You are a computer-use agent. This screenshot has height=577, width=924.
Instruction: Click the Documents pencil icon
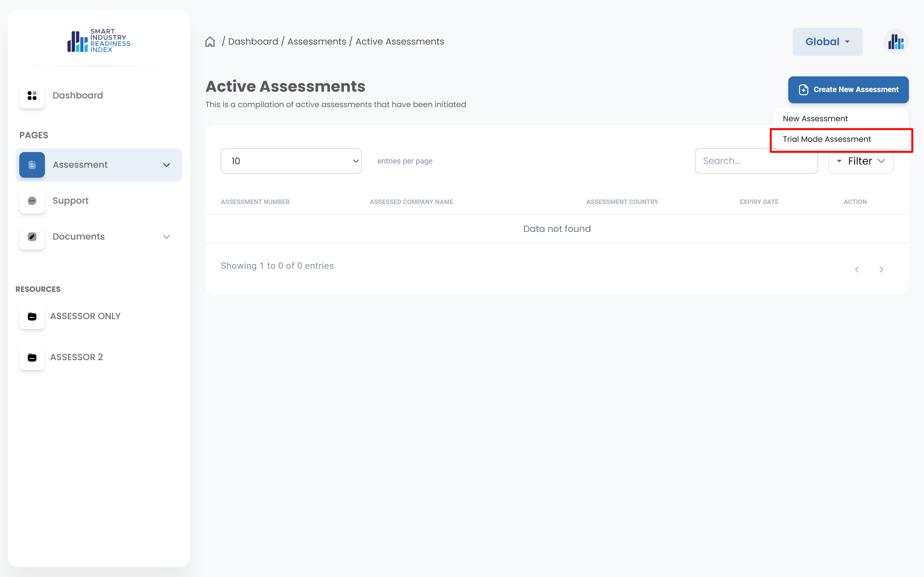32,237
